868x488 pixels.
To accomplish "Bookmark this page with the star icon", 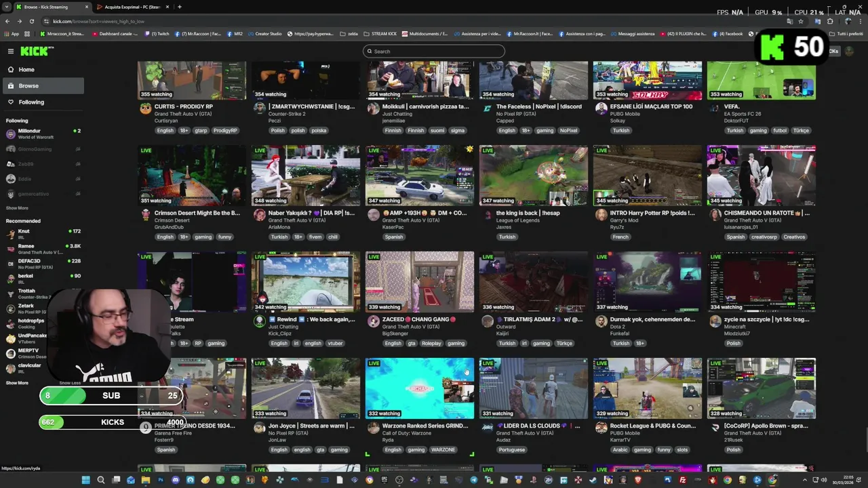I will click(x=800, y=21).
